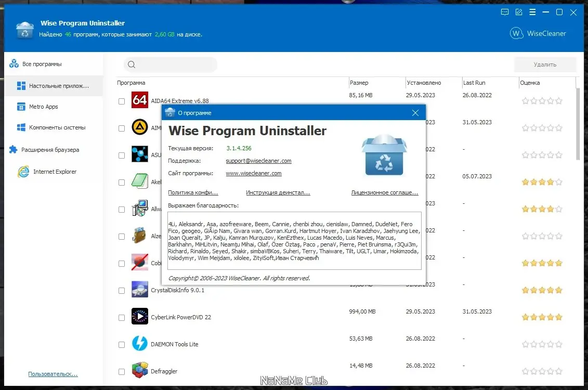Open the uninstall instructions link
The width and height of the screenshot is (588, 390).
click(x=278, y=192)
